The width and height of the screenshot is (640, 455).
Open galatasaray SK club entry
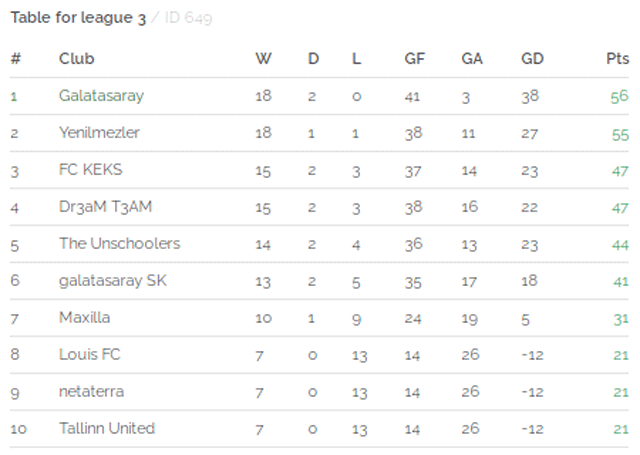click(x=113, y=281)
